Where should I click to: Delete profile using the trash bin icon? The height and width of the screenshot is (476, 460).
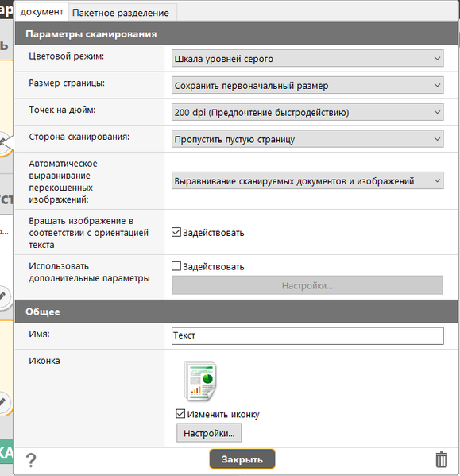coord(442,459)
